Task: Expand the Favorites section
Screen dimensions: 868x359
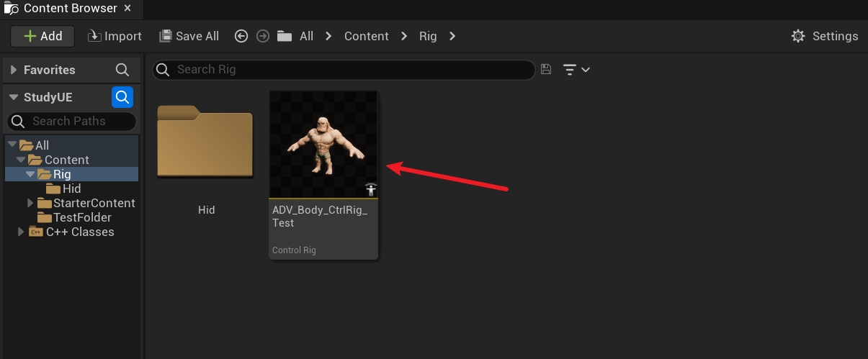Action: click(x=14, y=70)
